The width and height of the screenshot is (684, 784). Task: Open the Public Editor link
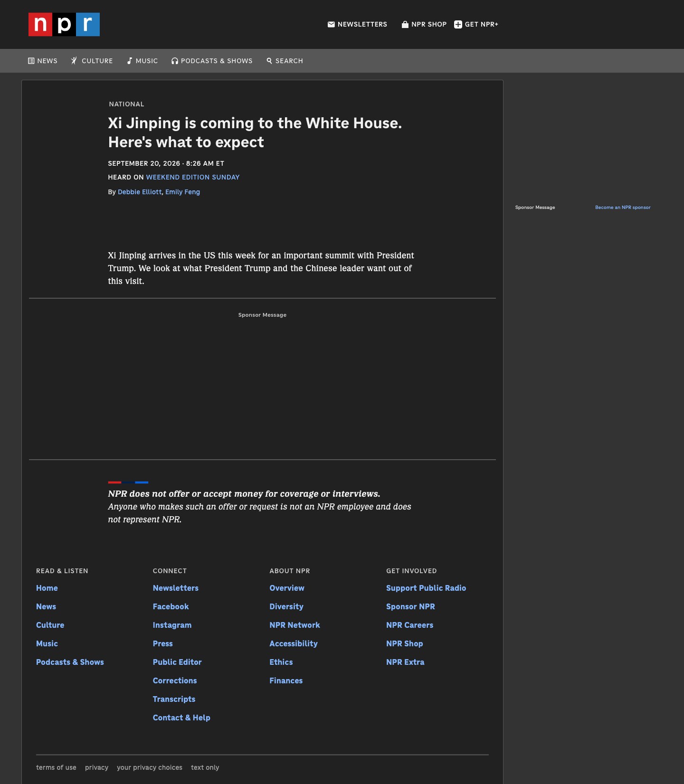point(177,662)
